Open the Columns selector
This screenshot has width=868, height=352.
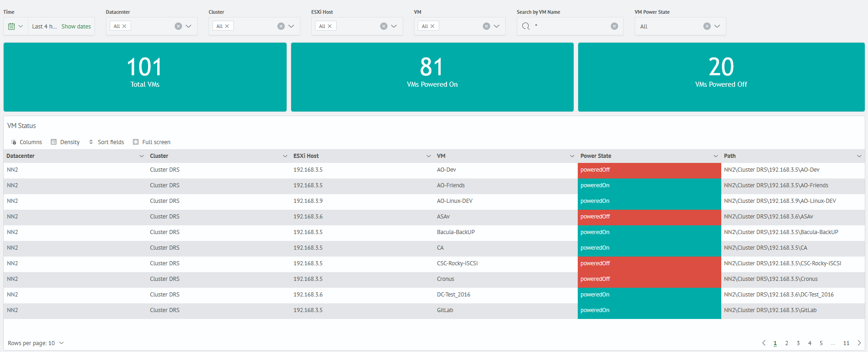coord(26,142)
